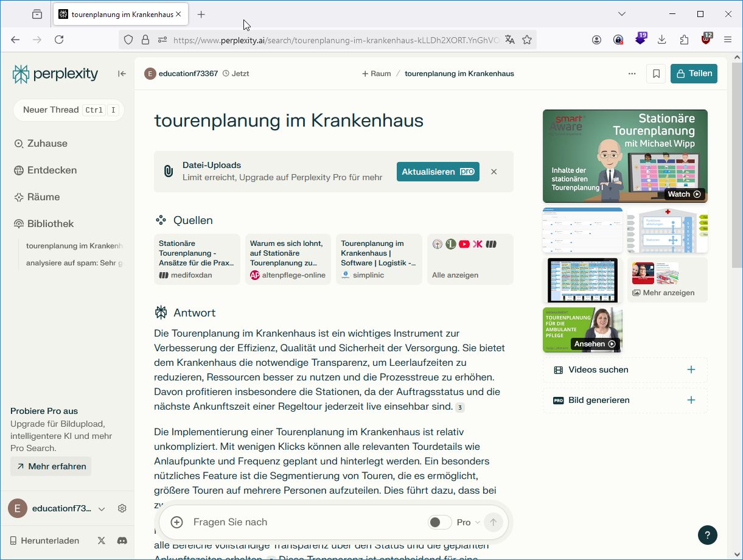Open the simplinic source card
743x560 pixels.
click(379, 259)
